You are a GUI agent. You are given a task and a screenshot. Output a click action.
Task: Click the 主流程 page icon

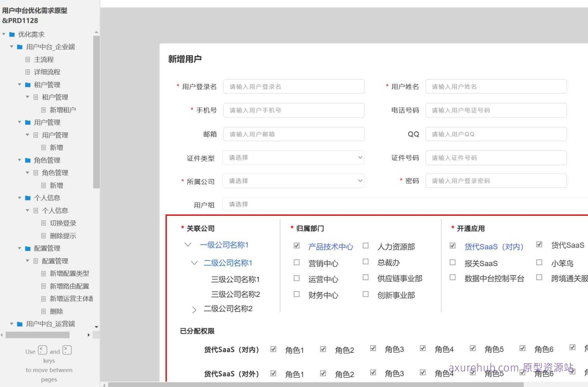point(28,60)
